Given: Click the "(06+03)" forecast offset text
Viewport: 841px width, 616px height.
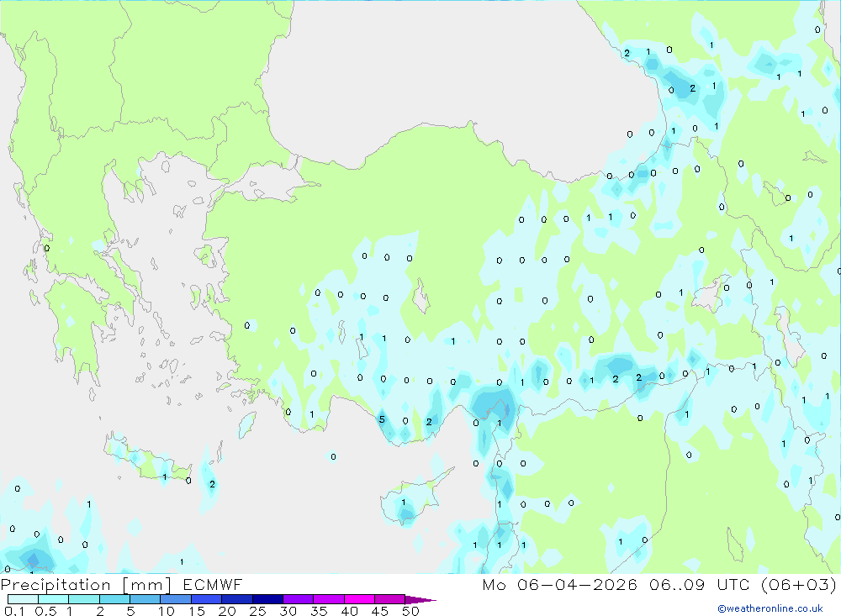Looking at the screenshot, I should coord(799,584).
